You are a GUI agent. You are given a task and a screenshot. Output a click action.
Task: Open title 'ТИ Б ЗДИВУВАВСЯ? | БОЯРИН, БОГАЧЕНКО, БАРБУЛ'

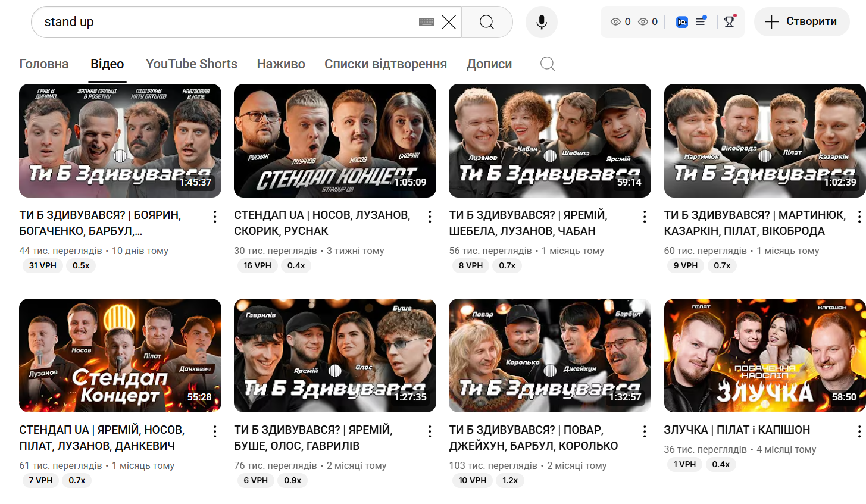[x=100, y=223]
